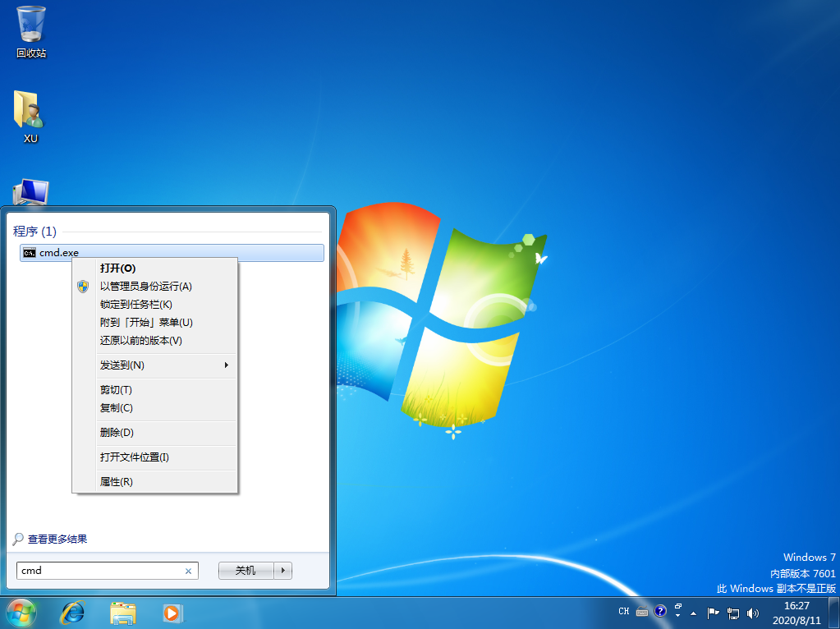Click the CH input language indicator
This screenshot has height=629, width=840.
[623, 611]
